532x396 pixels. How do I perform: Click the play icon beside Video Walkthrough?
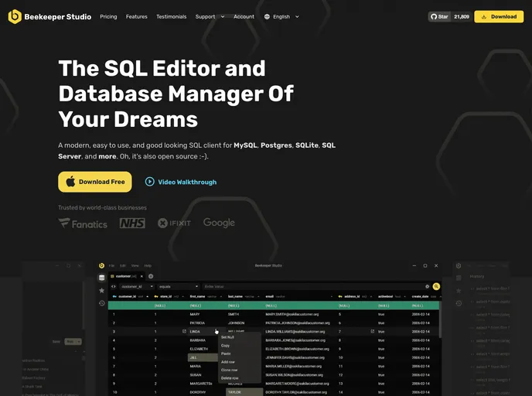click(x=150, y=182)
